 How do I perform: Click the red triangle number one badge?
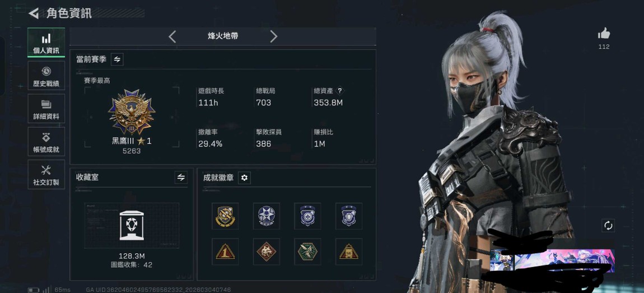click(225, 252)
